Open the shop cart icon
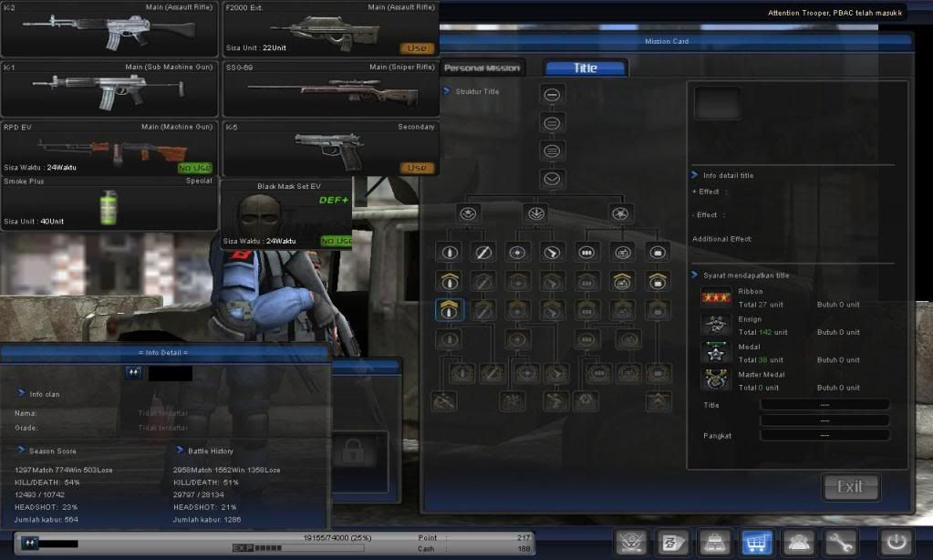 pyautogui.click(x=756, y=542)
